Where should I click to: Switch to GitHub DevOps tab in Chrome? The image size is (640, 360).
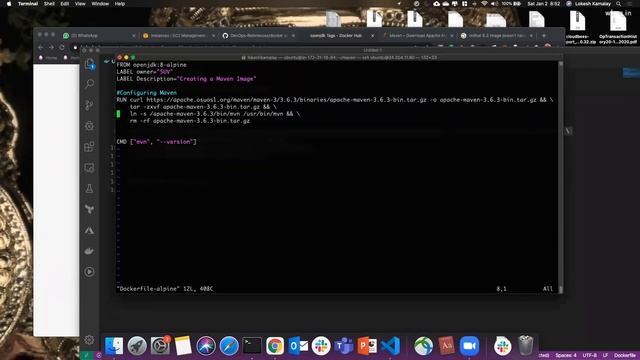[258, 36]
